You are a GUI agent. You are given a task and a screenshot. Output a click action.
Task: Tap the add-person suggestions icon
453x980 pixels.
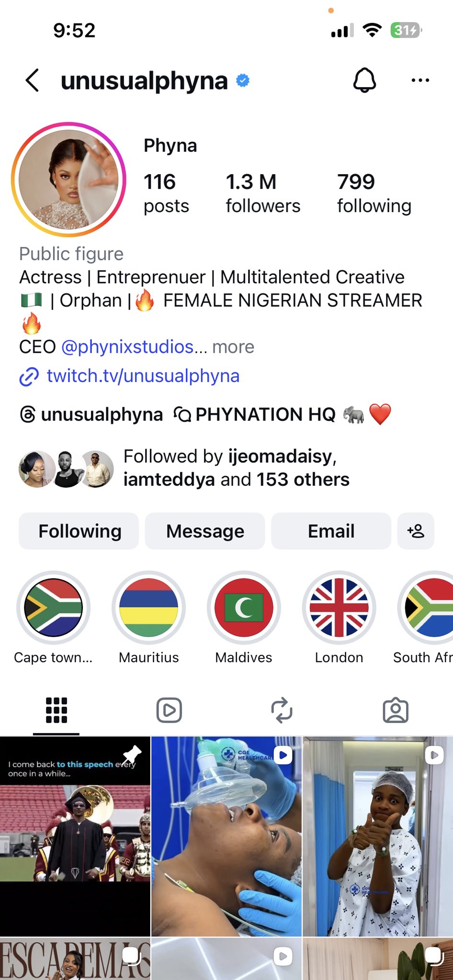pyautogui.click(x=415, y=531)
